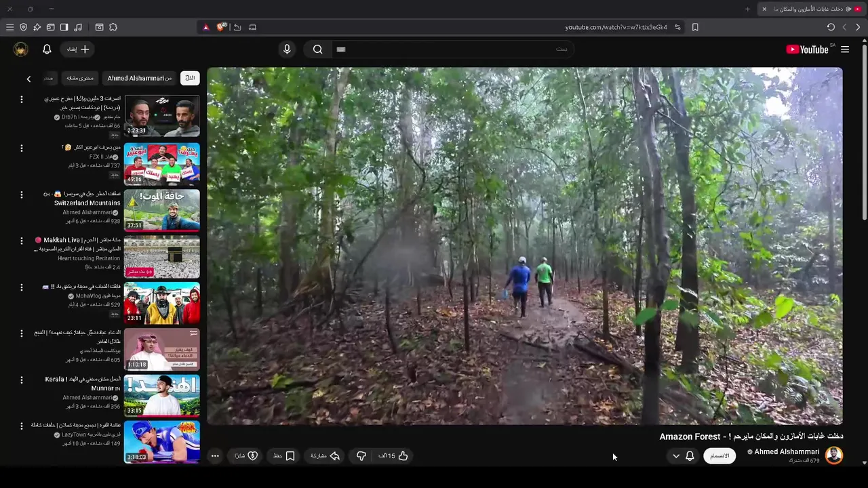Click the channel avatar beside the title

coord(834,455)
